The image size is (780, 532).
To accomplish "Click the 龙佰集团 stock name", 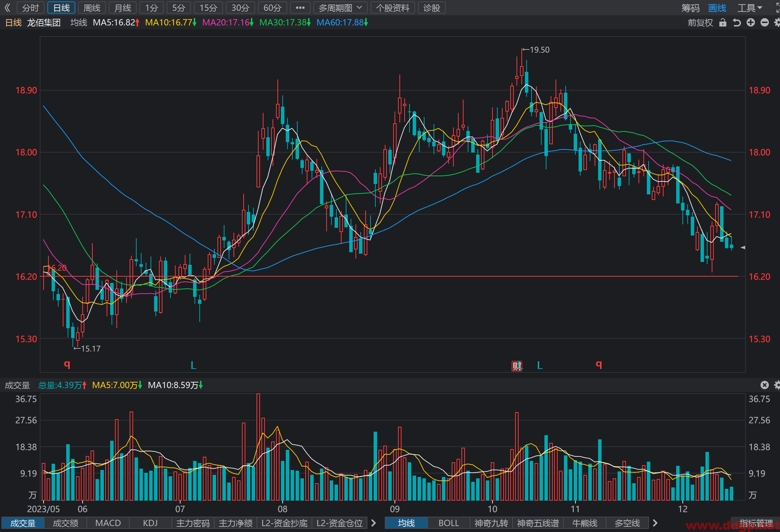I will (x=44, y=23).
